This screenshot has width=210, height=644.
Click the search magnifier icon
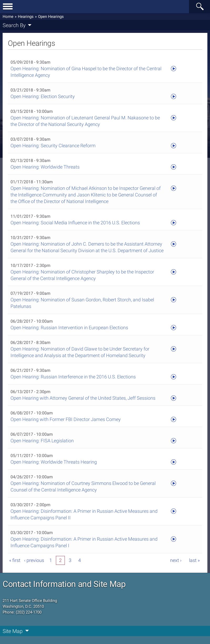coord(200,6)
